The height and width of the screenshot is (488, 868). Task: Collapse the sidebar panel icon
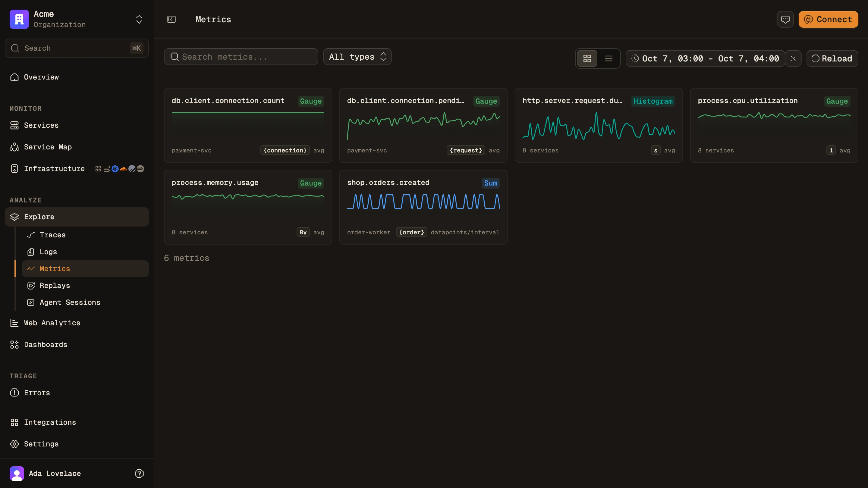(x=171, y=19)
